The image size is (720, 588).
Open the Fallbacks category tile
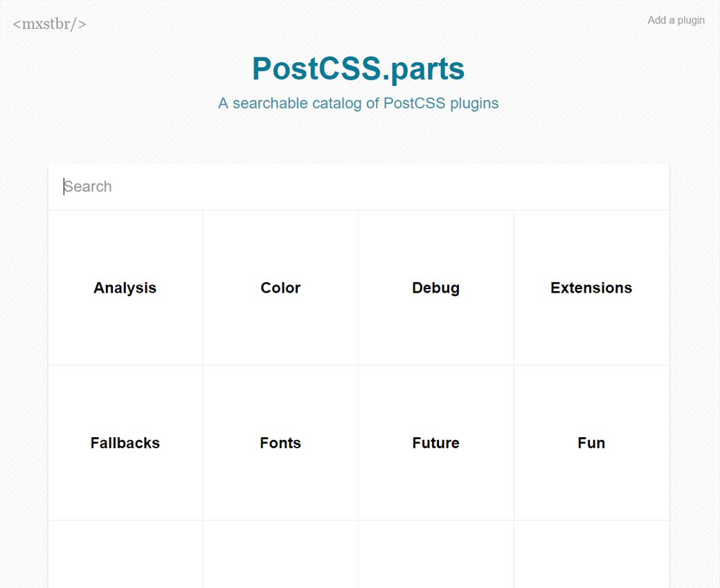tap(125, 443)
